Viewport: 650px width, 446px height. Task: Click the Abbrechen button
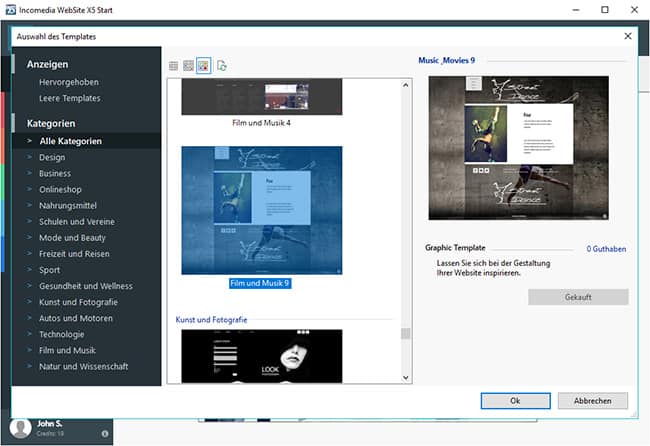point(592,401)
